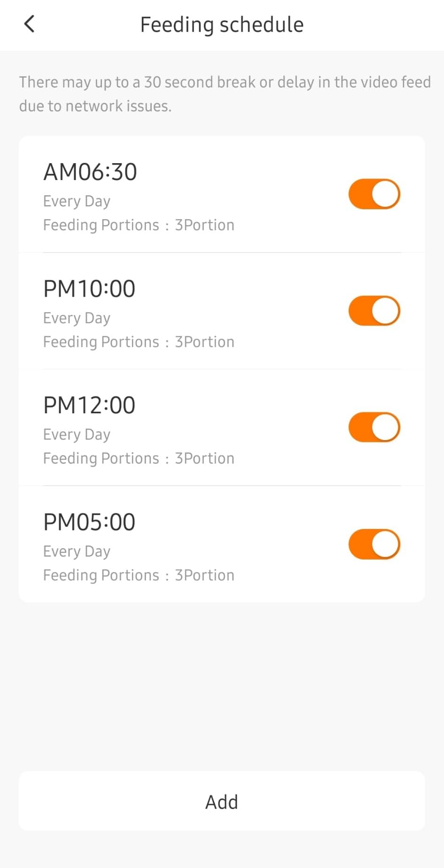Tap Feeding Portions text for PM05:00
Image resolution: width=444 pixels, height=868 pixels.
pos(139,576)
